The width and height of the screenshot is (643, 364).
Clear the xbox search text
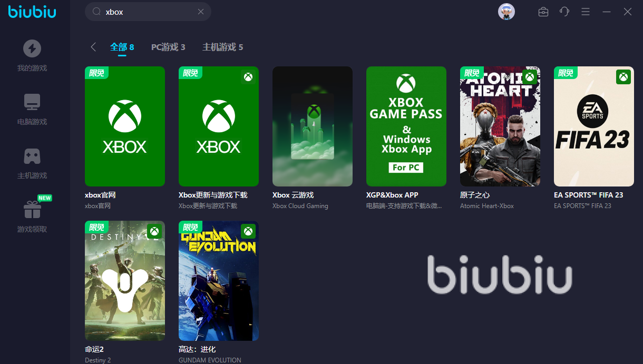point(201,12)
